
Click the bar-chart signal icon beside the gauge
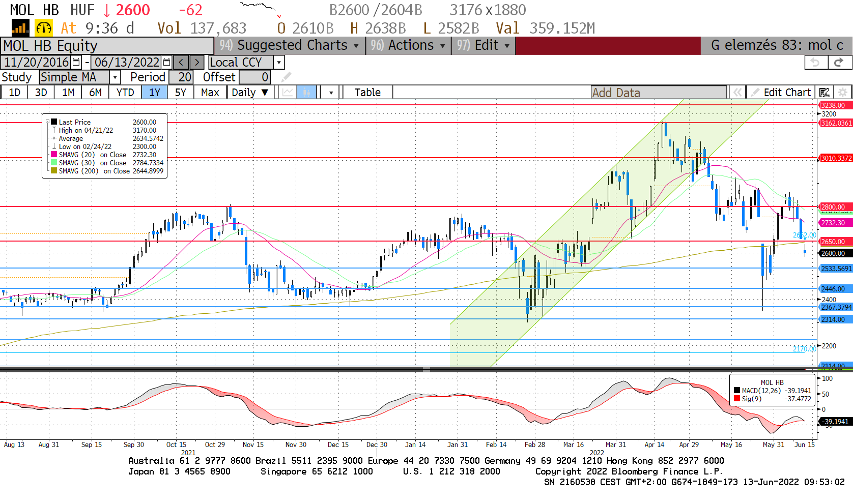[x=20, y=28]
